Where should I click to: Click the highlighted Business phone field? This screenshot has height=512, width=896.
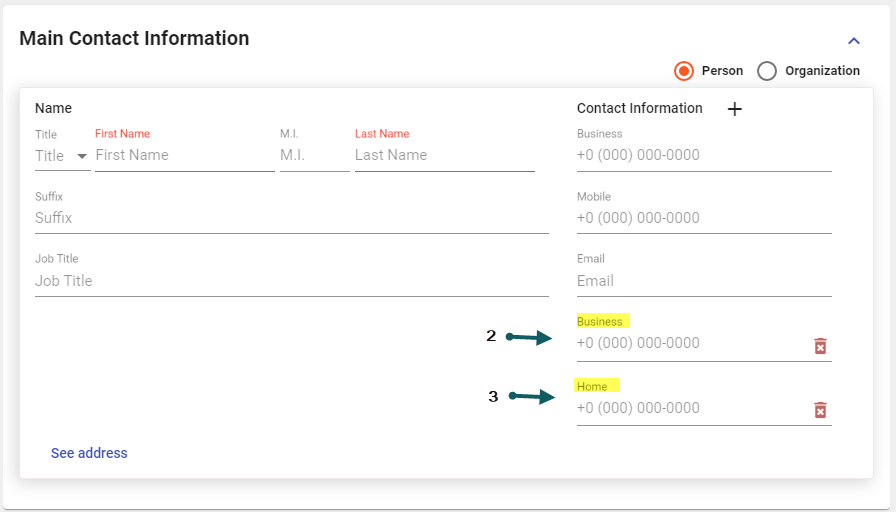[x=692, y=343]
